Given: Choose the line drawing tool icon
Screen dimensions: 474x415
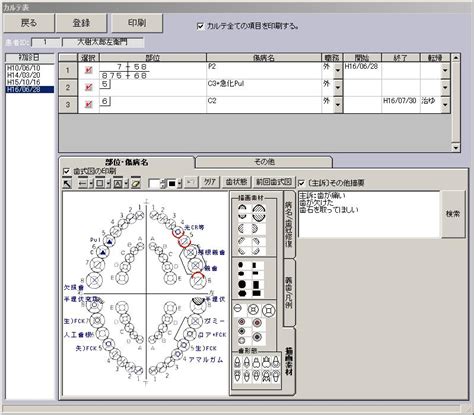Looking at the screenshot, I should [x=83, y=183].
